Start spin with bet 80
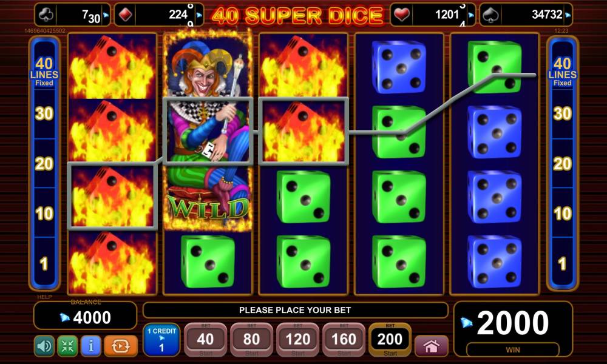The image size is (607, 364). coord(251,340)
